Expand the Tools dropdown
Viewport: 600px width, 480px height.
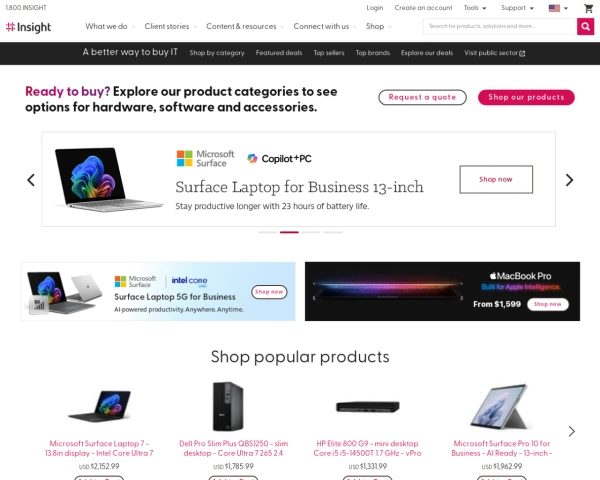(475, 8)
